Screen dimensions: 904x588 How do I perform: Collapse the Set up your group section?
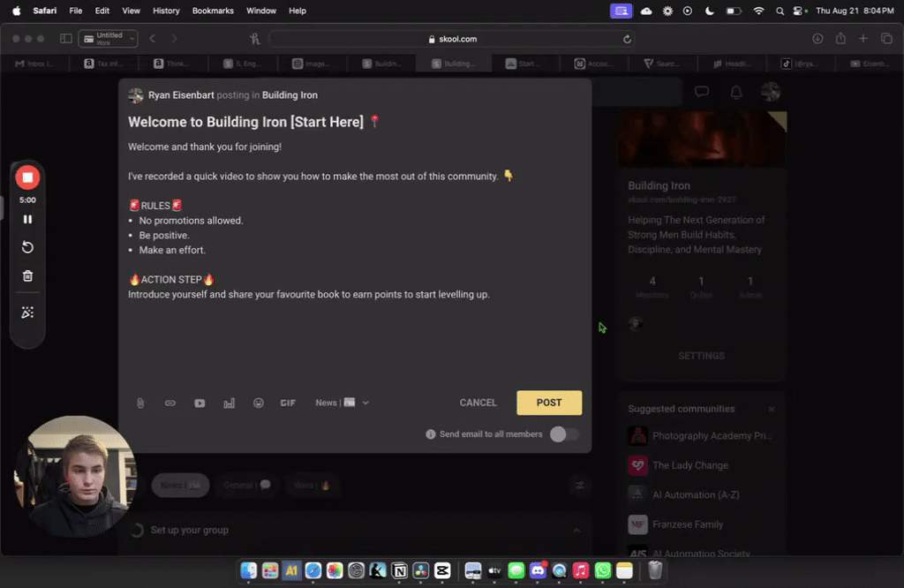click(576, 531)
